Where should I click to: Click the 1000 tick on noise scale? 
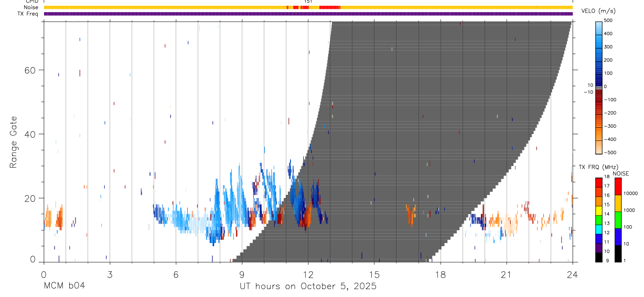pos(630,210)
